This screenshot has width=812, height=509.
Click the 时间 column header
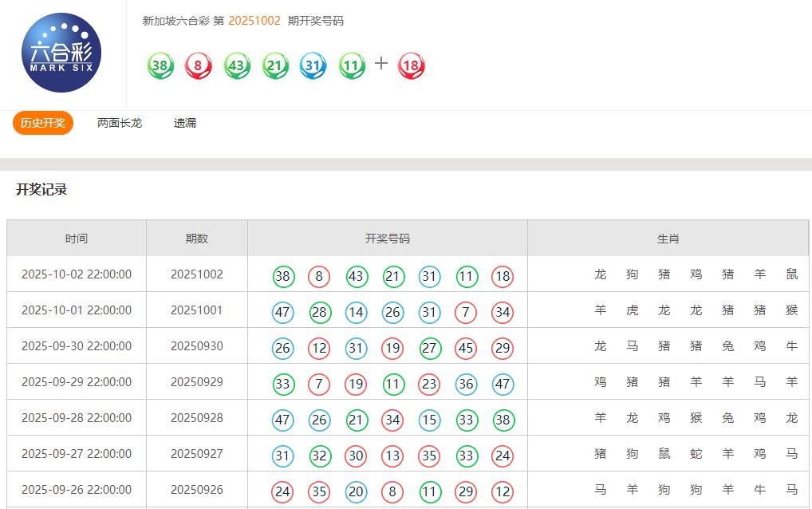click(77, 239)
